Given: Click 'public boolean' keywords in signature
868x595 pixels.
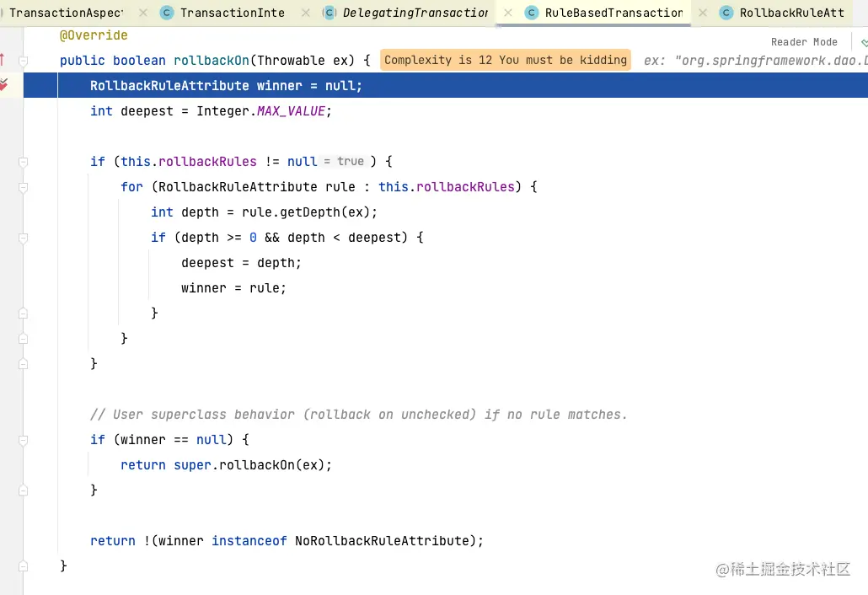Looking at the screenshot, I should point(112,61).
